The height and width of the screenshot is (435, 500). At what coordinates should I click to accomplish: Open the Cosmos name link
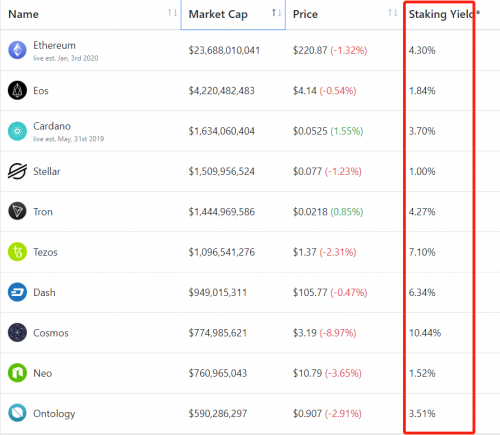click(51, 333)
